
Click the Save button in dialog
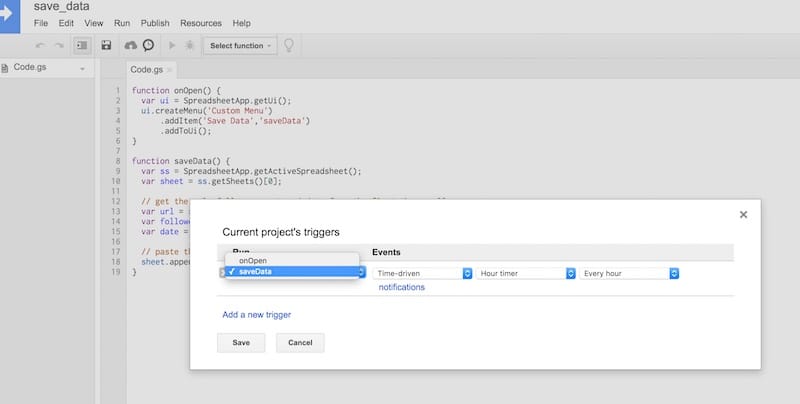point(241,343)
